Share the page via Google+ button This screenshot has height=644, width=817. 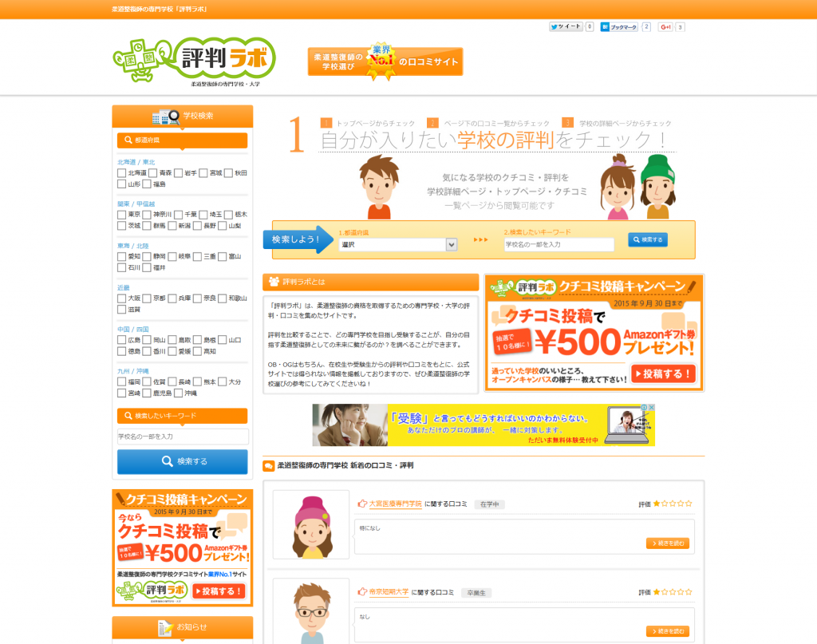(665, 26)
